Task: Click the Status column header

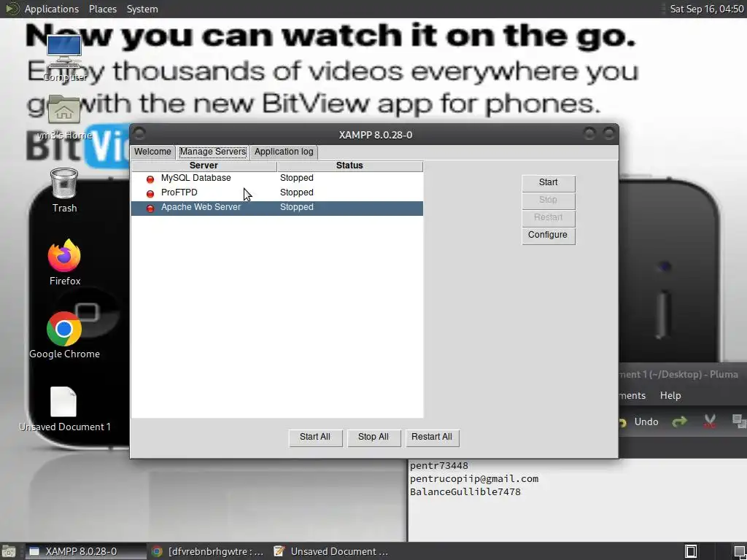Action: pyautogui.click(x=350, y=166)
